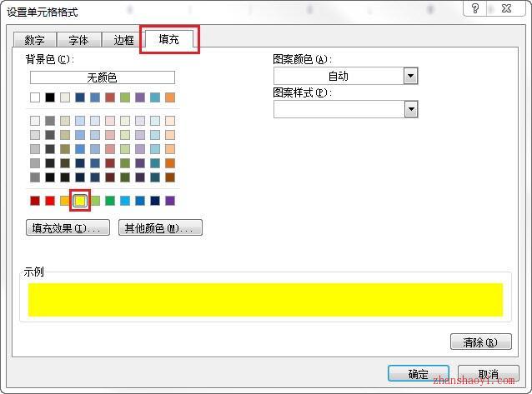Select darkest maroon shade in red column
532x394 pixels.
point(110,177)
